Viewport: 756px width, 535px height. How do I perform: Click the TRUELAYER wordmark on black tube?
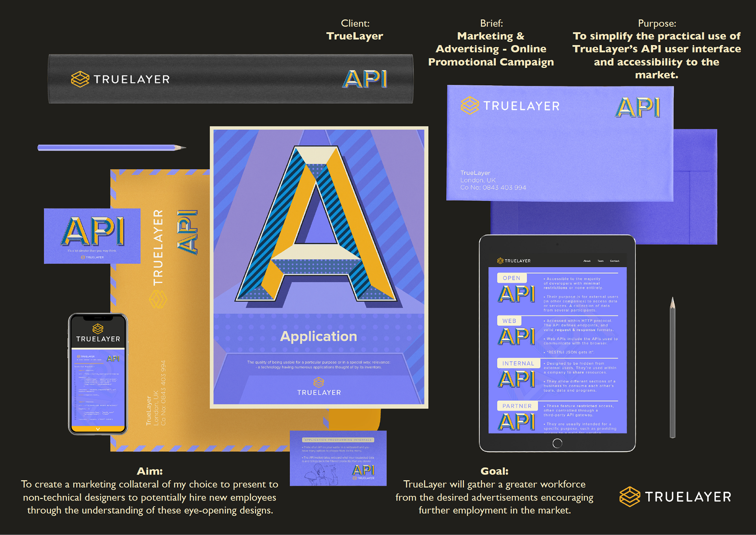(132, 80)
